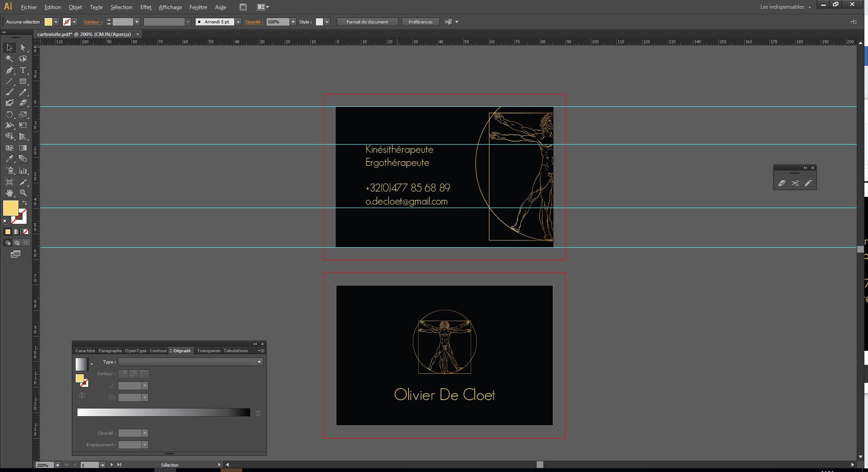Select the Pen tool
The width and height of the screenshot is (868, 472).
(x=9, y=70)
